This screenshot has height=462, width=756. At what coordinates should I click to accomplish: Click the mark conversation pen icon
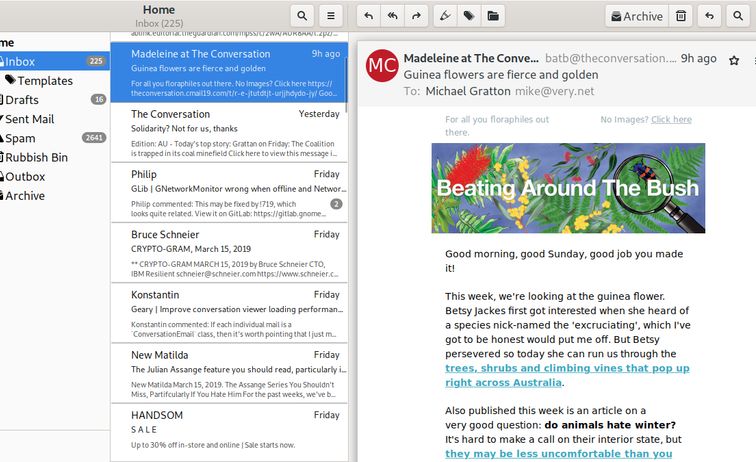point(445,16)
